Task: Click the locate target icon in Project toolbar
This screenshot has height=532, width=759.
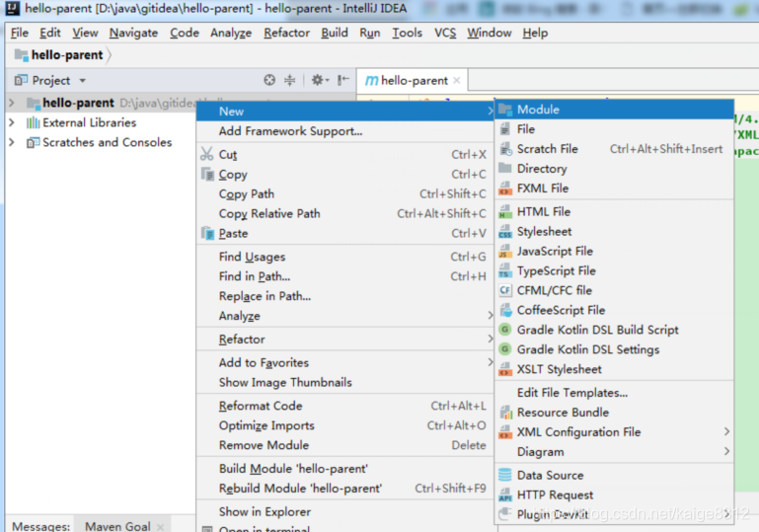Action: 269,80
